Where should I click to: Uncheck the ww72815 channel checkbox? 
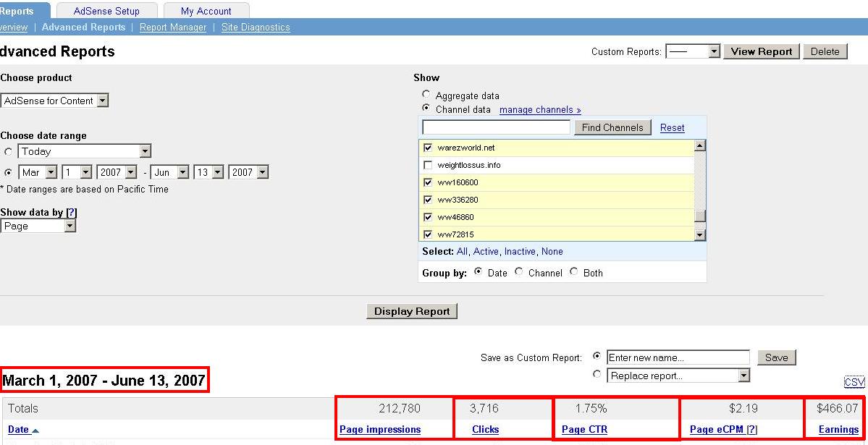pos(427,234)
